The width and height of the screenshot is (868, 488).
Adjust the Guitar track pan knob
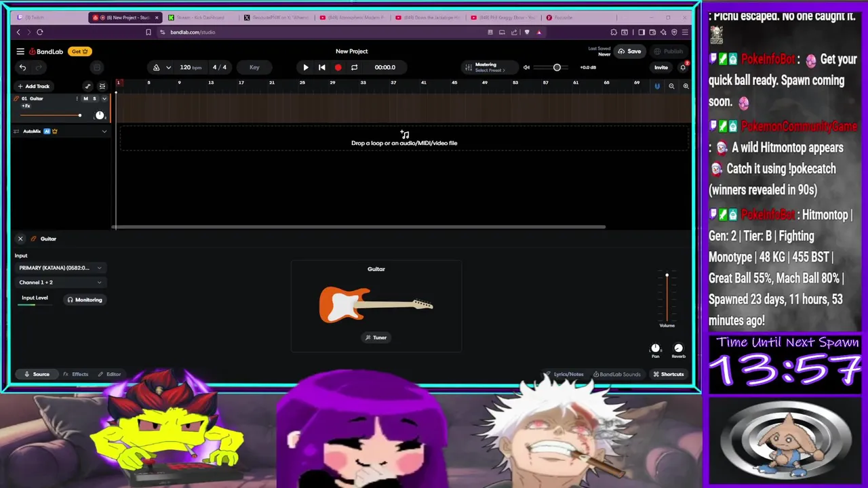[x=100, y=115]
